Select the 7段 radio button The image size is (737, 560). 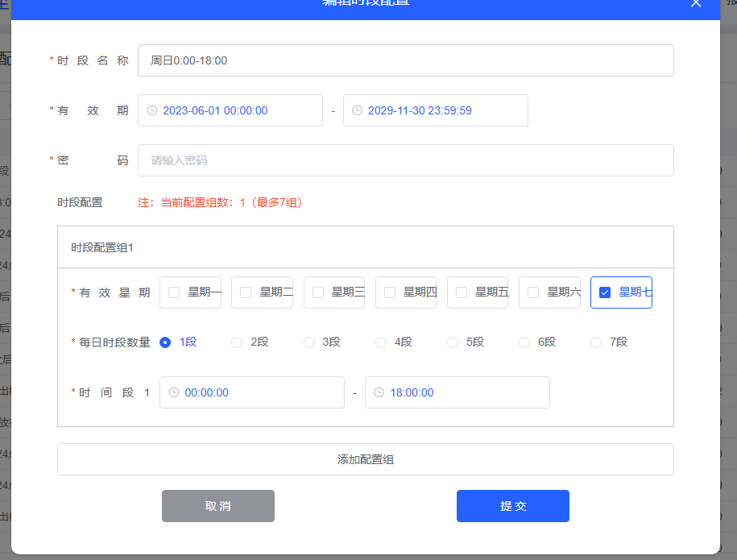click(596, 342)
